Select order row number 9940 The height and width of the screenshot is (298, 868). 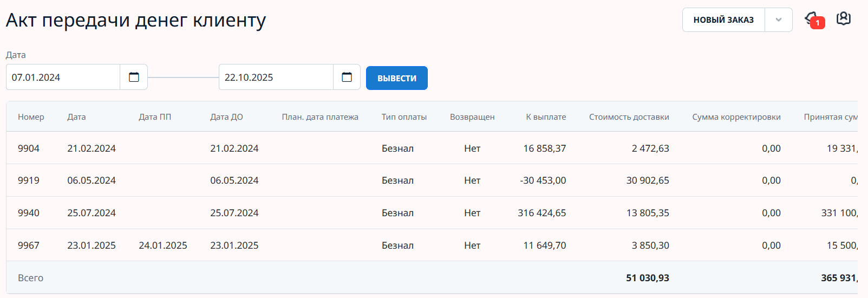pyautogui.click(x=29, y=213)
